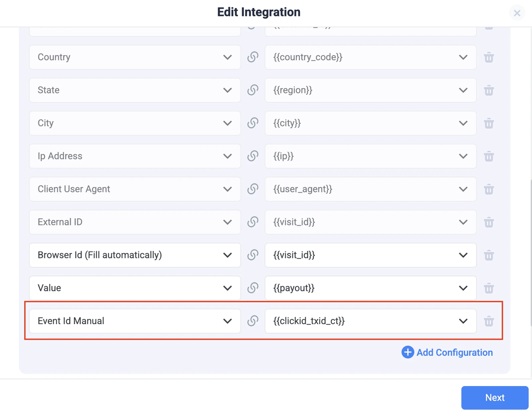
Task: Open the City field dropdown
Action: [x=135, y=123]
